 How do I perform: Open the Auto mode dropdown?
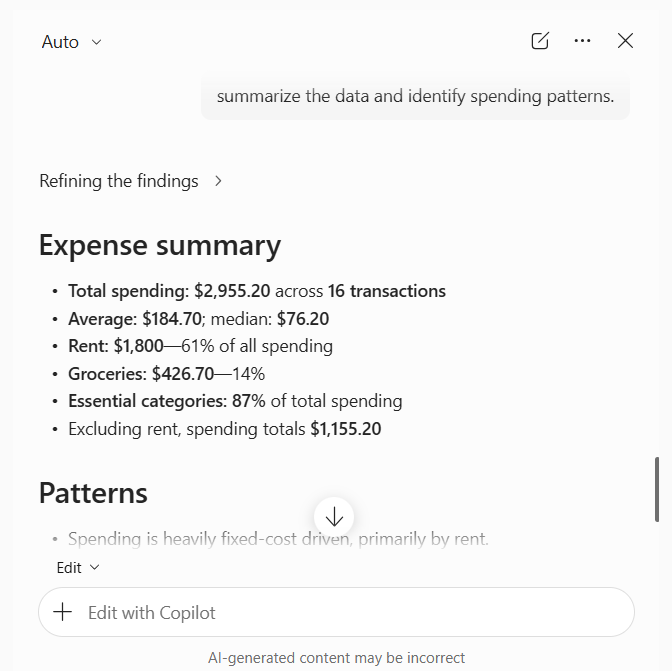pyautogui.click(x=72, y=42)
